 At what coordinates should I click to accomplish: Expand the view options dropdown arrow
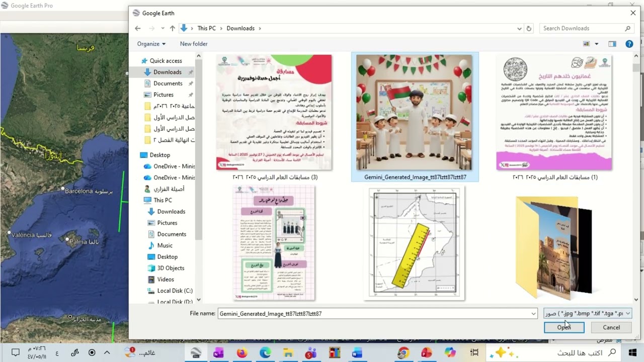pos(597,44)
